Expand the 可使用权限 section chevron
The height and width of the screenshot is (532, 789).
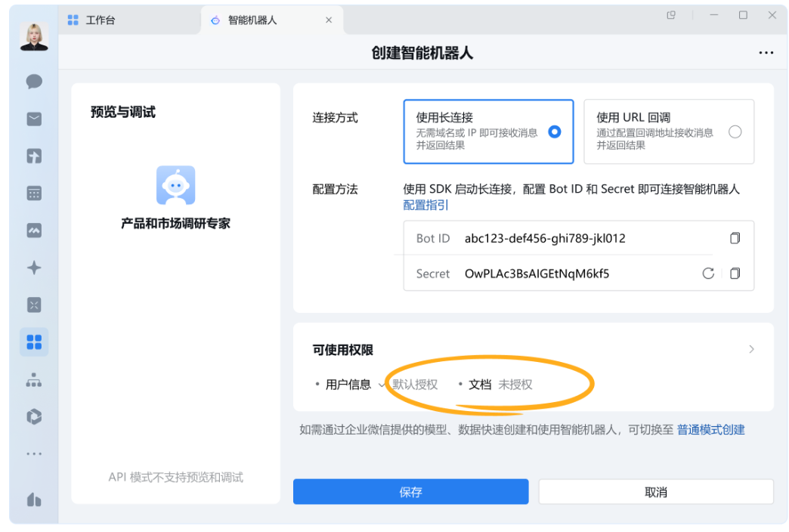coord(751,349)
